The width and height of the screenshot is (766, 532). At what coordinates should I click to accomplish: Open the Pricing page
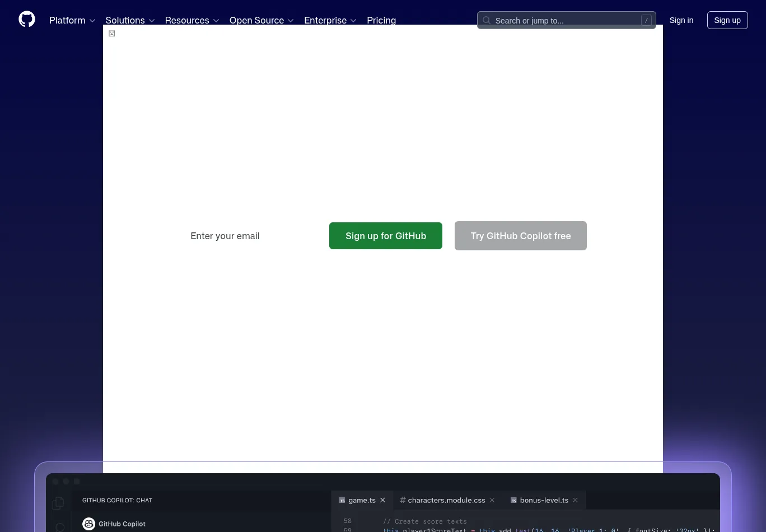tap(381, 20)
